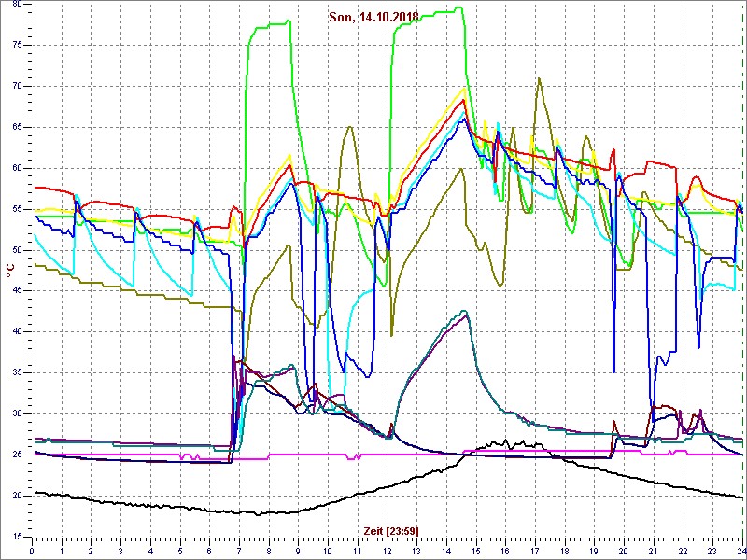The height and width of the screenshot is (560, 747).
Task: Click the 55 value on the y-axis
Action: coord(17,209)
